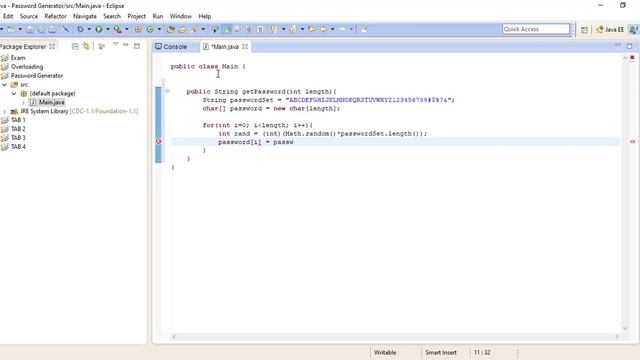Open the Back history dropdown arrow
This screenshot has height=360, width=640.
pos(332,29)
